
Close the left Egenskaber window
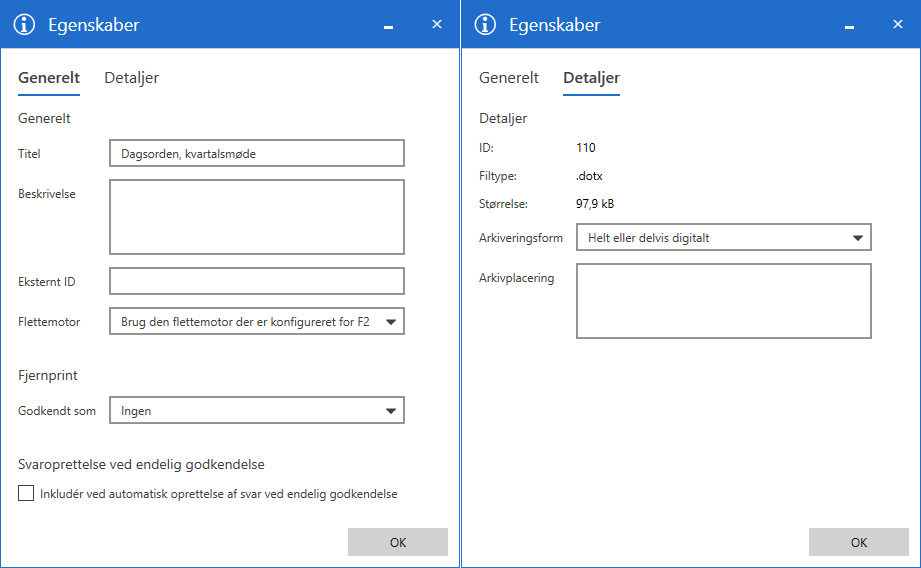[x=436, y=24]
